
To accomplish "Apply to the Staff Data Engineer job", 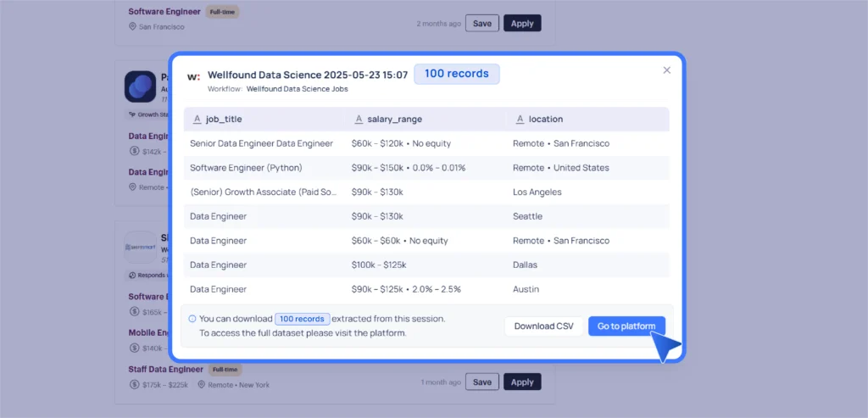I will 522,382.
